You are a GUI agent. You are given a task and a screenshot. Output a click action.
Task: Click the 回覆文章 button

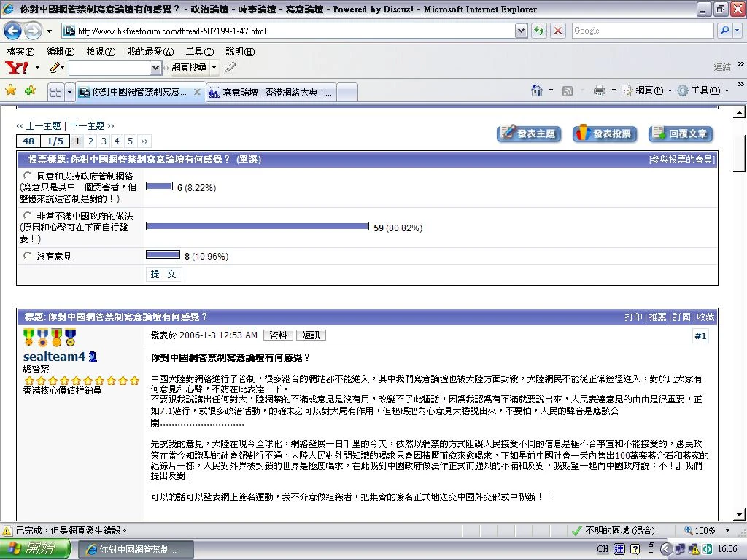click(x=681, y=134)
